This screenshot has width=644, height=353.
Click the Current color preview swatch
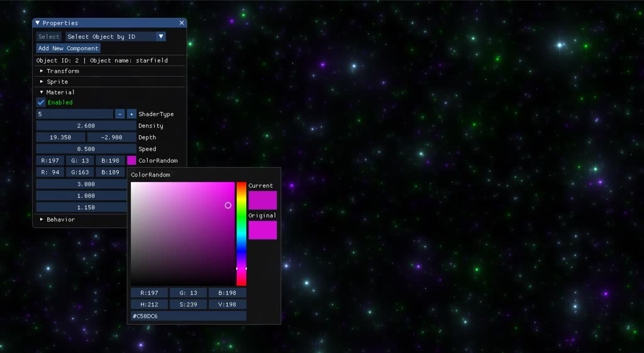[262, 200]
